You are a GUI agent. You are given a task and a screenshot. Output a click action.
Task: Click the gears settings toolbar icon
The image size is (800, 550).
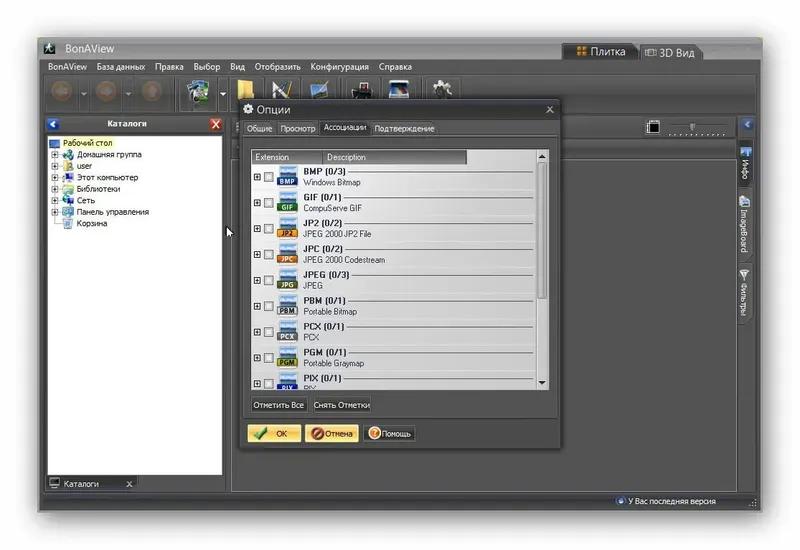[442, 90]
